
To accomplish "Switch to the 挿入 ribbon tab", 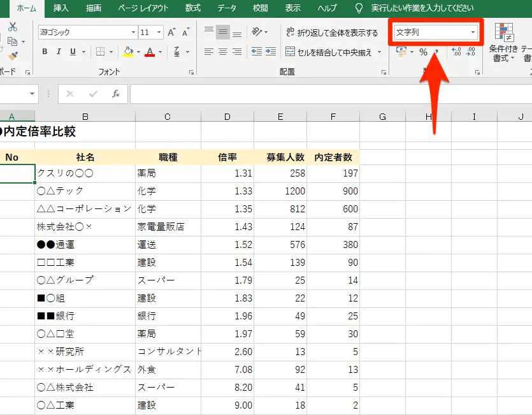I will (x=62, y=8).
